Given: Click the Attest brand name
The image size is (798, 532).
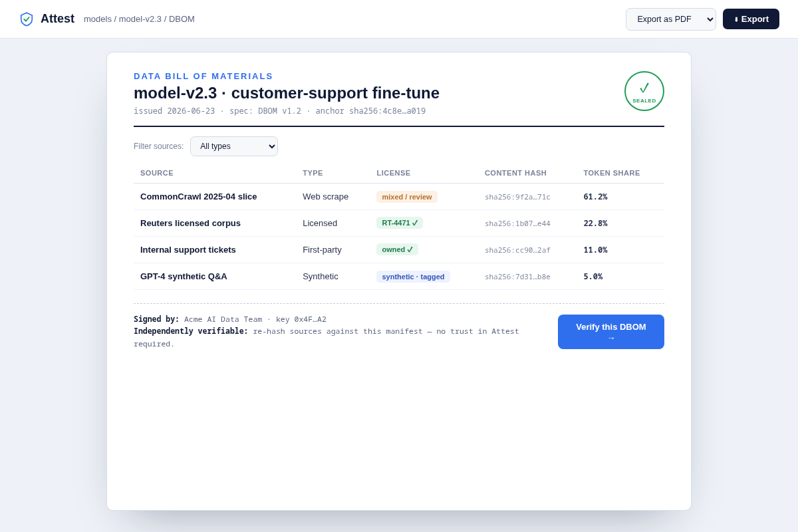Looking at the screenshot, I should [57, 19].
